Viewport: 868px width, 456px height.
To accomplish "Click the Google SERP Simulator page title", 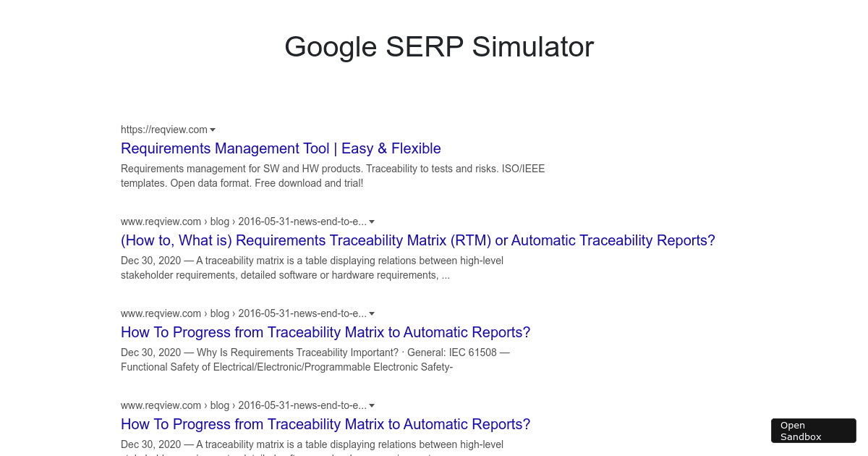I will (439, 46).
